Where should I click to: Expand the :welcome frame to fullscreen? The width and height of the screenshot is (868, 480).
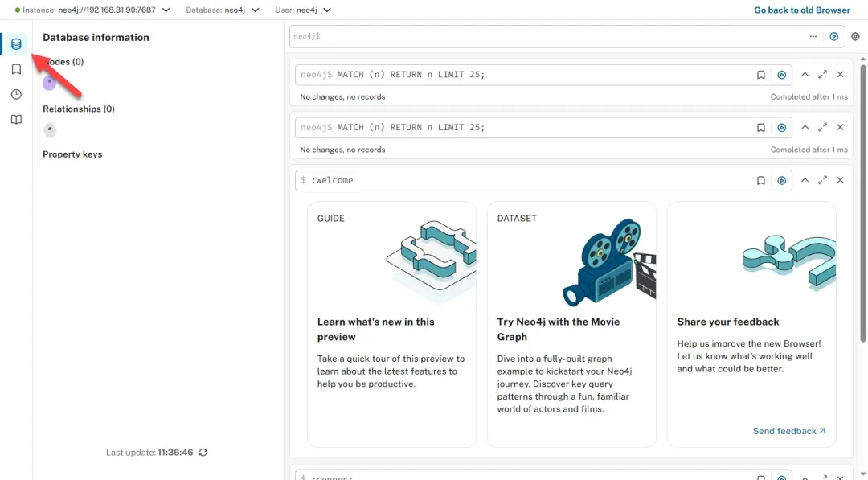(823, 180)
